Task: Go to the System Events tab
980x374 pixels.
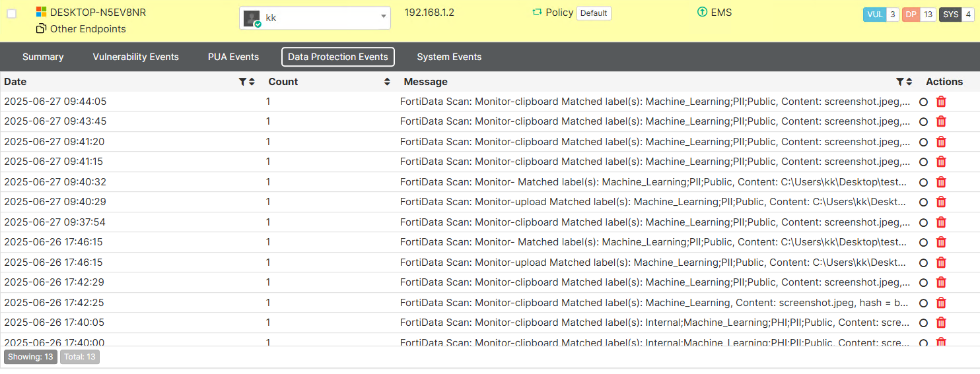Action: click(x=449, y=57)
